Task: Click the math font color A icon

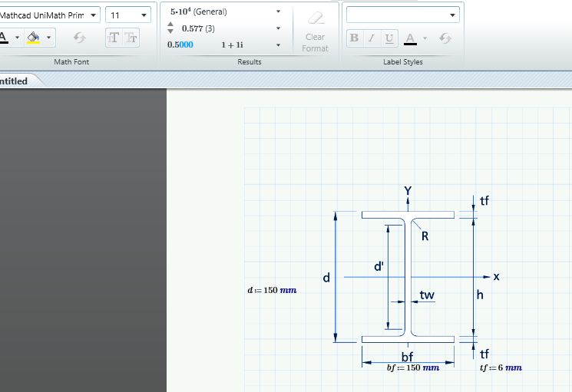Action: pyautogui.click(x=4, y=38)
